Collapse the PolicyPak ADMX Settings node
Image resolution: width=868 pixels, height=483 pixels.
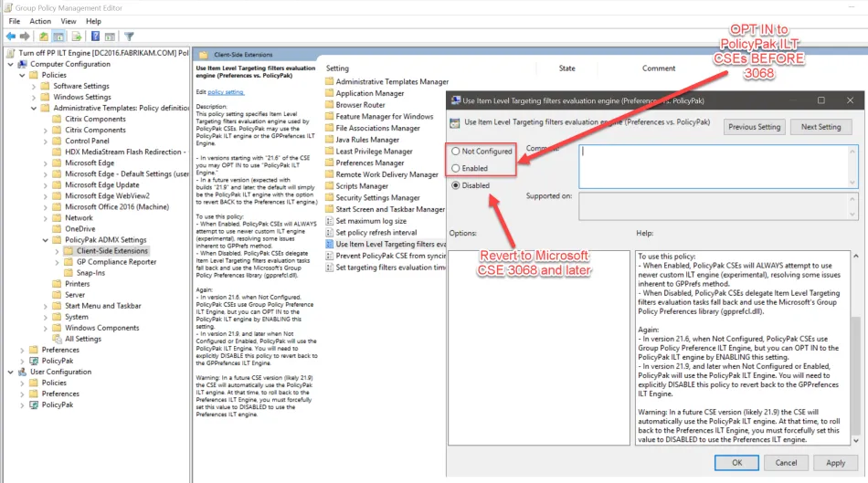coord(45,239)
